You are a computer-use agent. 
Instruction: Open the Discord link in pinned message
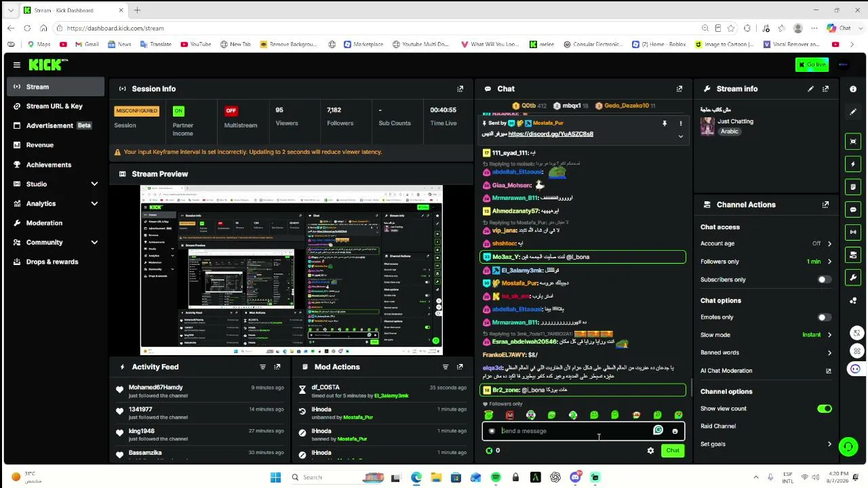(x=551, y=134)
